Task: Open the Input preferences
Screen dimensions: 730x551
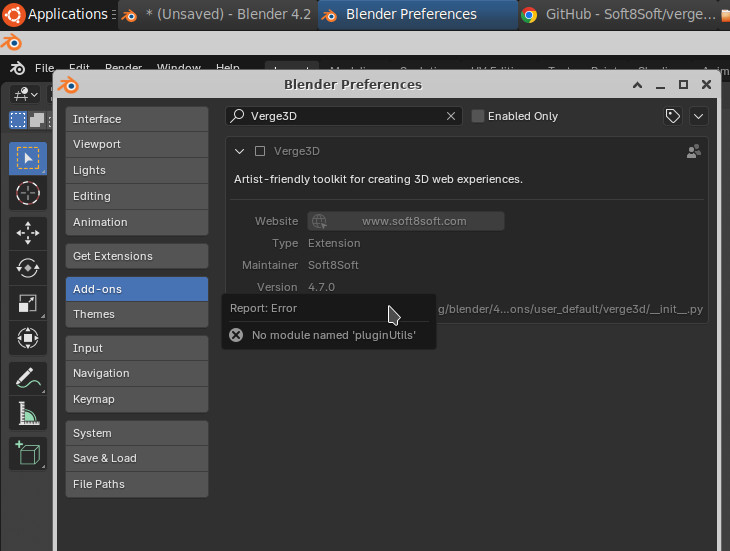Action: (x=137, y=348)
